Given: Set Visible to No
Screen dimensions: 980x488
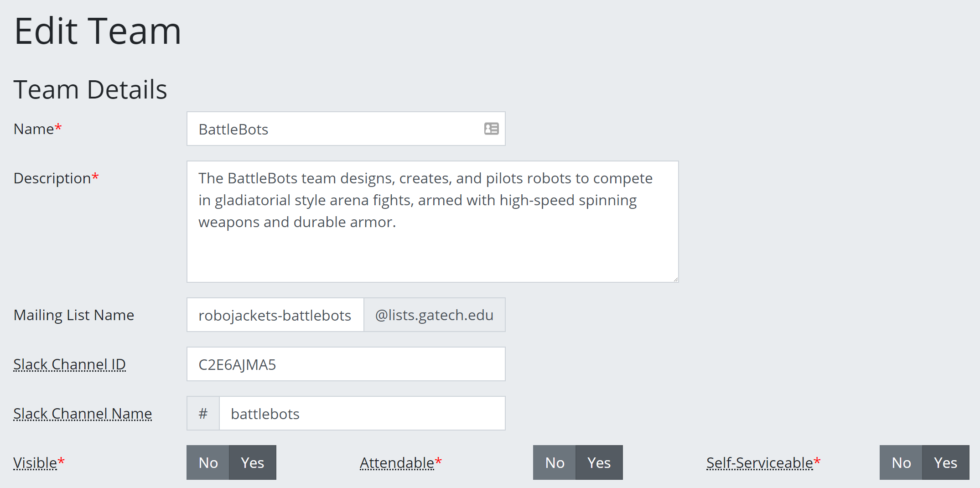Looking at the screenshot, I should tap(208, 462).
